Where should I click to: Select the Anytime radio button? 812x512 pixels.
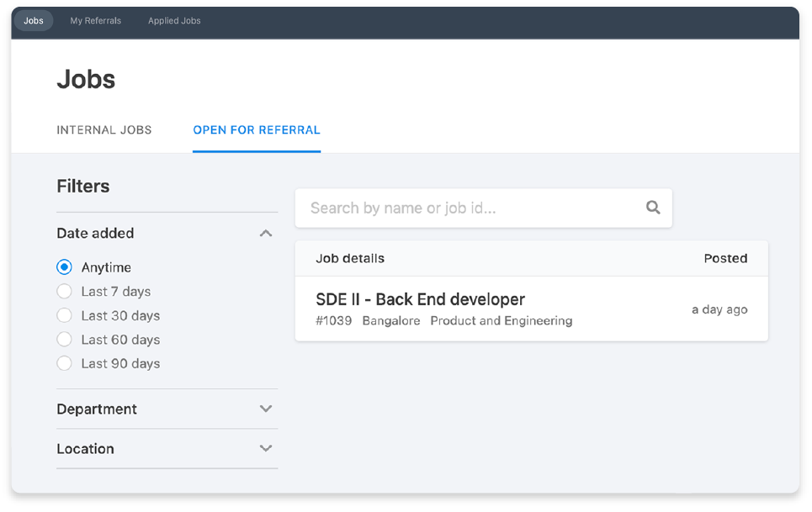point(64,267)
